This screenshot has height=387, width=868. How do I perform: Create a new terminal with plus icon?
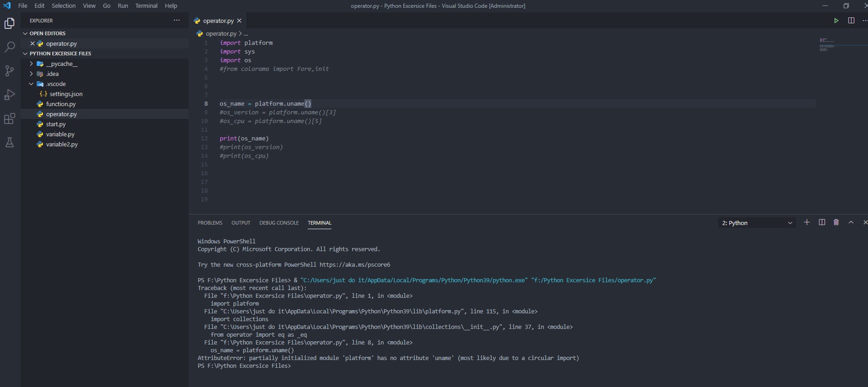[807, 222]
